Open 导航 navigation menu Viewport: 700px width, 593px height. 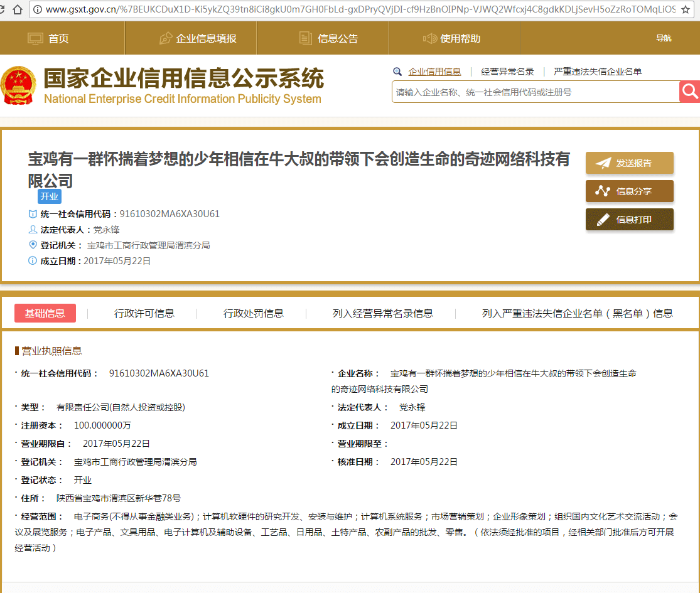(664, 38)
